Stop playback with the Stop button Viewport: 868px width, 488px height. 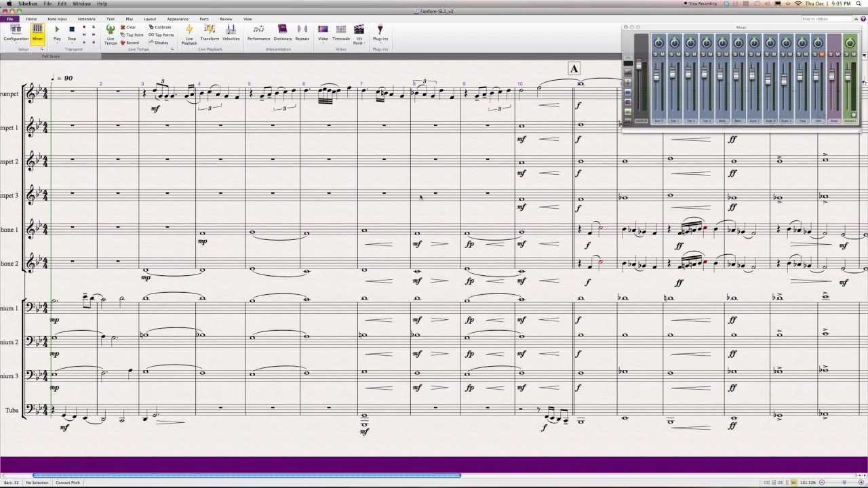pos(72,33)
